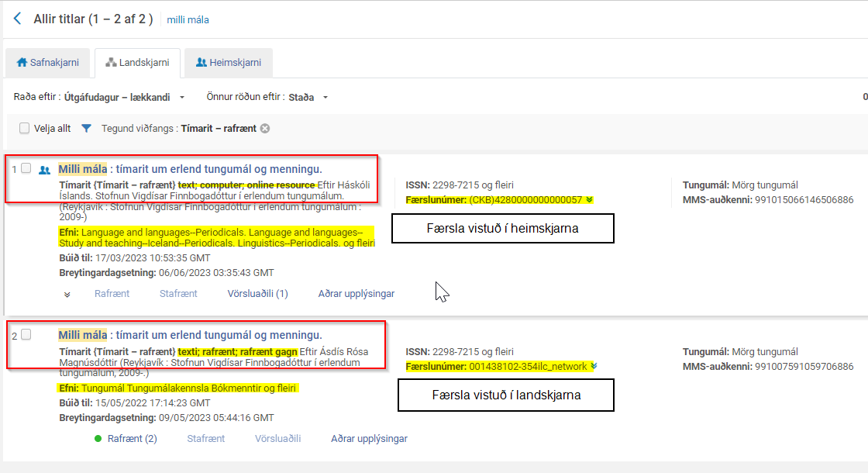This screenshot has height=473, width=868.
Task: Remove the Tímarit – rafrænt filter
Action: coord(265,129)
